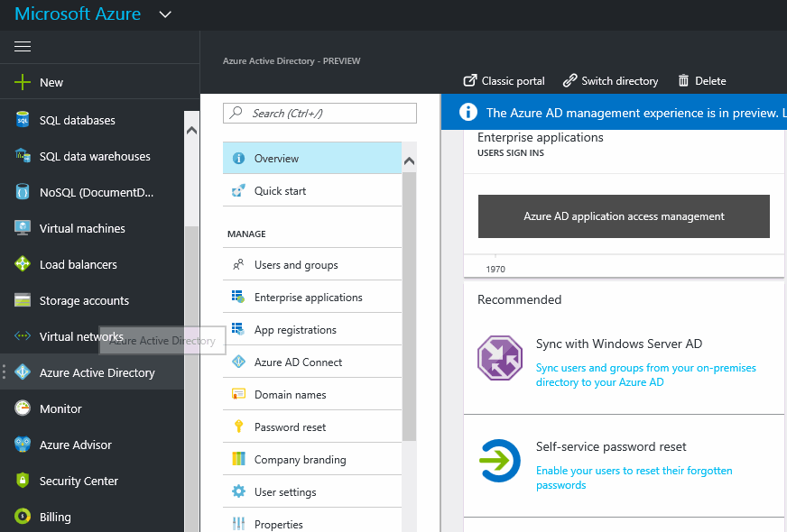Click the Quick start icon
Image resolution: width=787 pixels, height=532 pixels.
tap(238, 190)
